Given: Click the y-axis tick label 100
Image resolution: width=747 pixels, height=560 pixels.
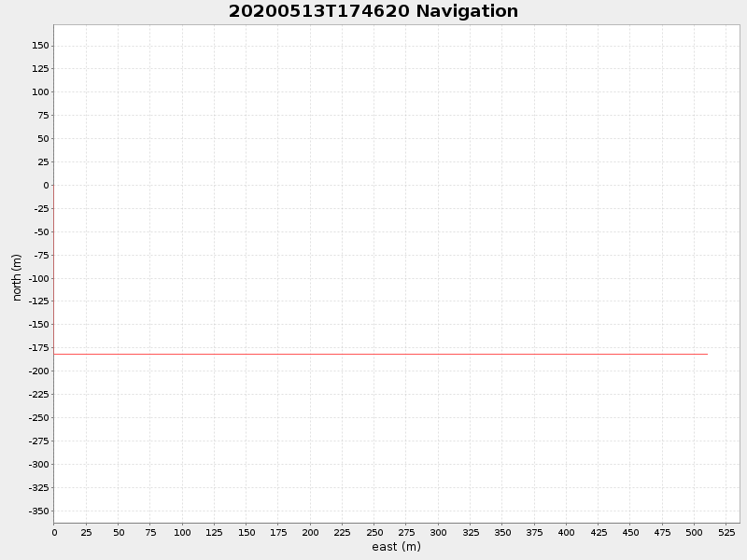Looking at the screenshot, I should (x=40, y=91).
